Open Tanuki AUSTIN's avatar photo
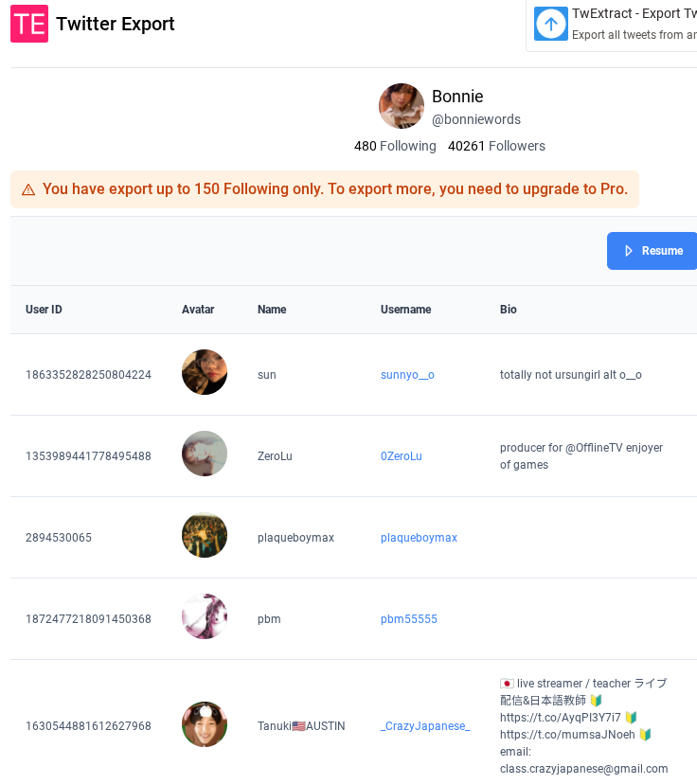 (x=204, y=724)
